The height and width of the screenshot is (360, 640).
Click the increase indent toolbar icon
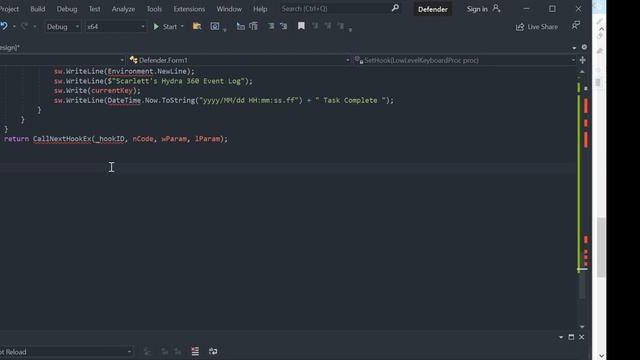[284, 27]
